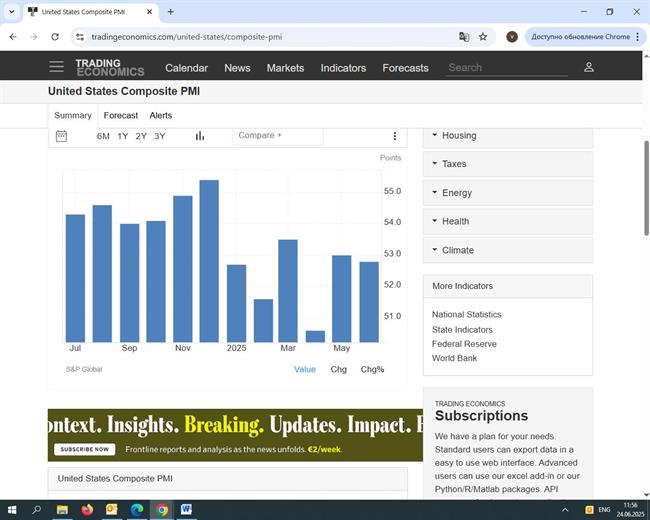The height and width of the screenshot is (520, 650).
Task: Switch to the Forecast tab
Action: click(x=121, y=115)
